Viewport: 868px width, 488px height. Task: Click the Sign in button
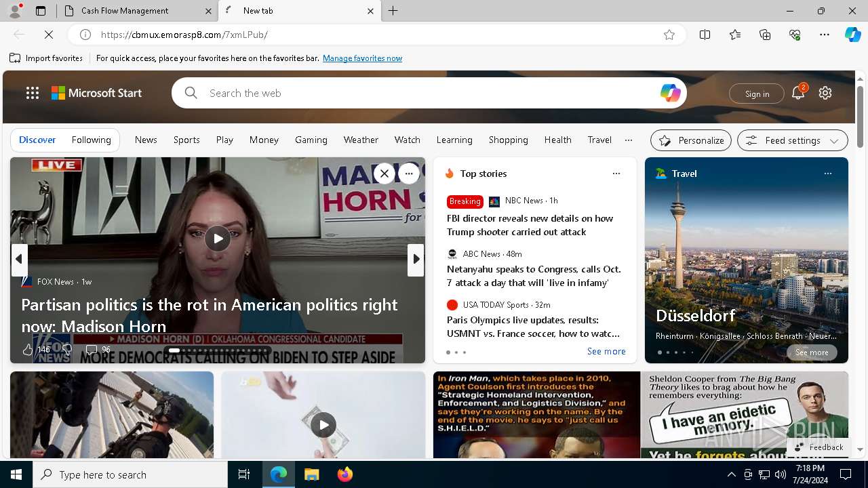point(757,94)
